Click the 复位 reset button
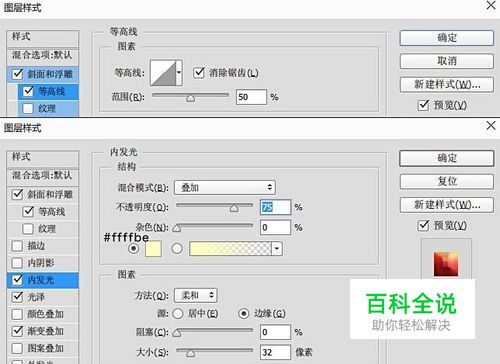The width and height of the screenshot is (500, 364). (x=447, y=182)
